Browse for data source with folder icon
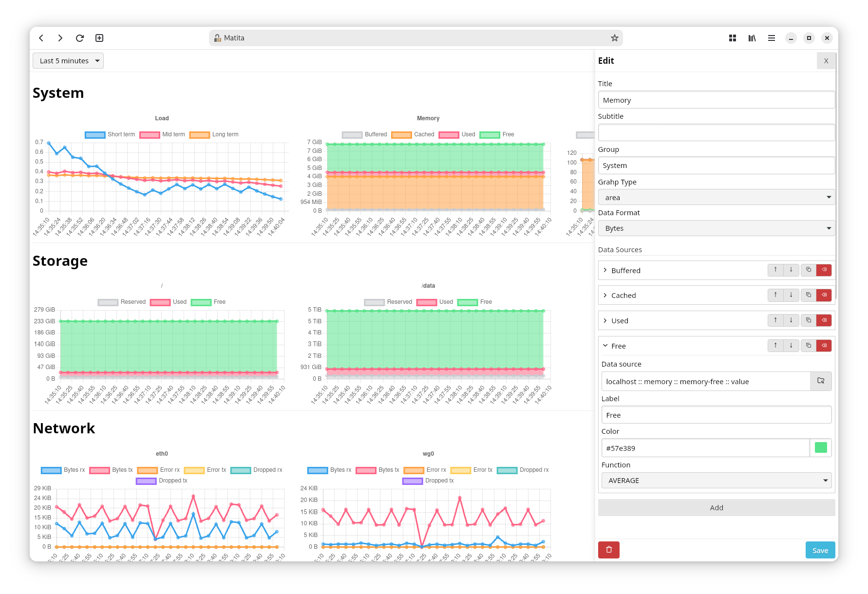 click(x=821, y=381)
